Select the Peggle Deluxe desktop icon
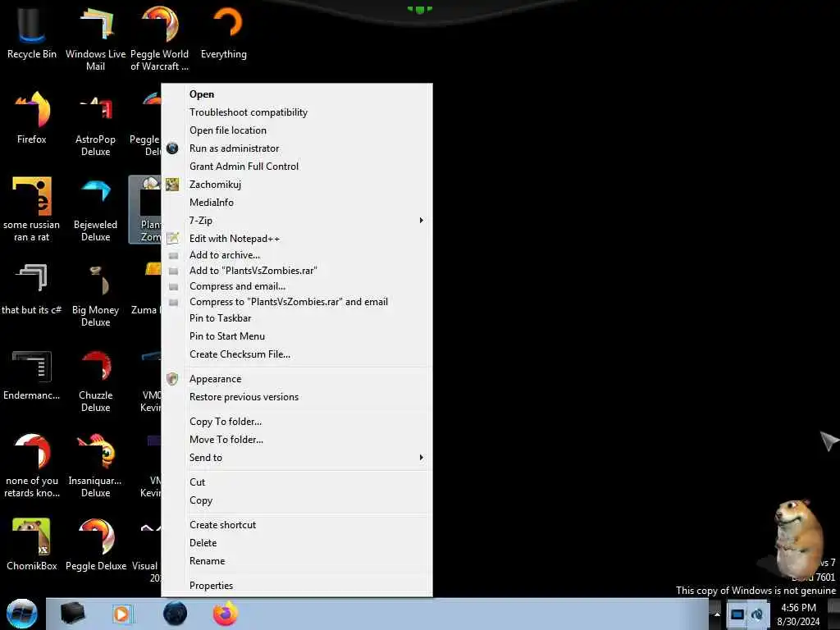This screenshot has width=840, height=630. coord(95,544)
